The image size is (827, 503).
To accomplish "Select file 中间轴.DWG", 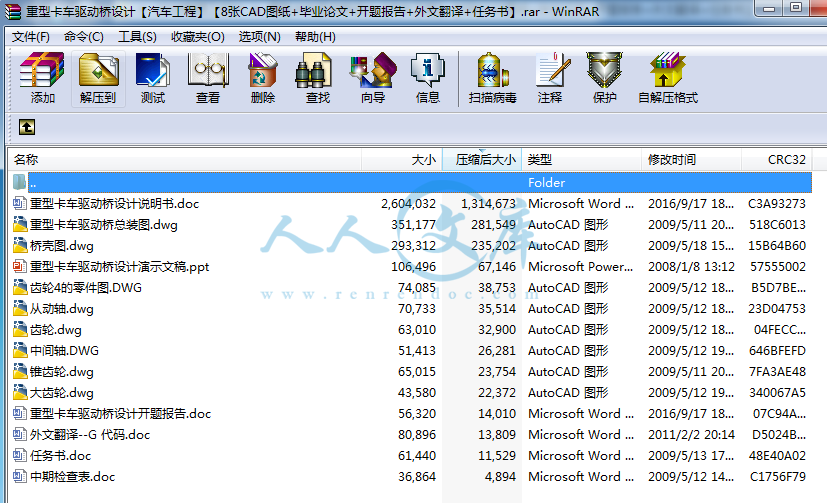I will (64, 351).
